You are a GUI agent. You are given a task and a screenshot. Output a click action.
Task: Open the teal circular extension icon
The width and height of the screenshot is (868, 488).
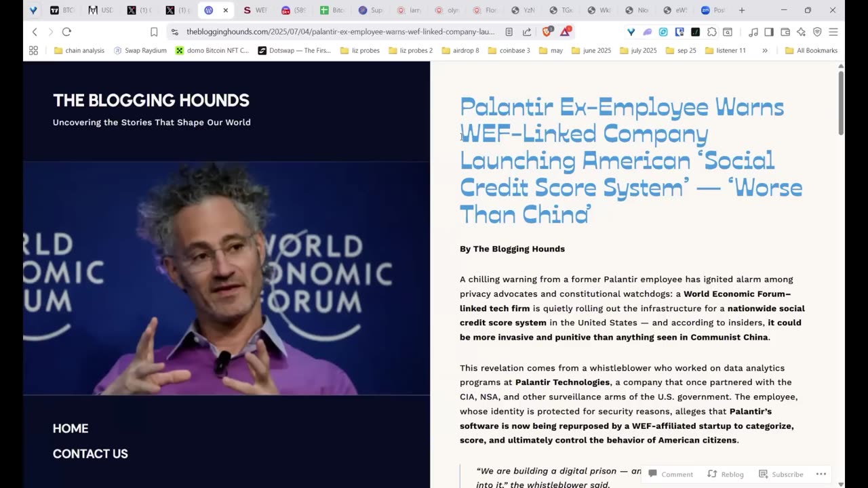[x=663, y=32]
